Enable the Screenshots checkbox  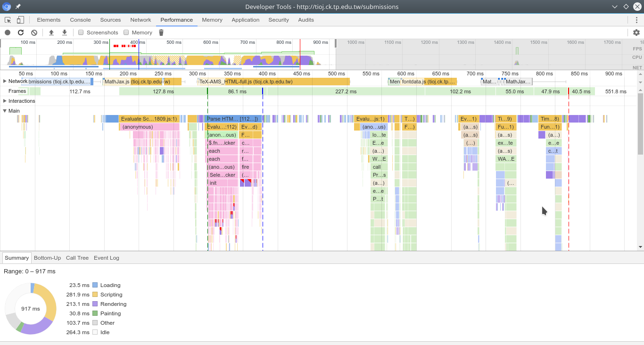pyautogui.click(x=81, y=33)
